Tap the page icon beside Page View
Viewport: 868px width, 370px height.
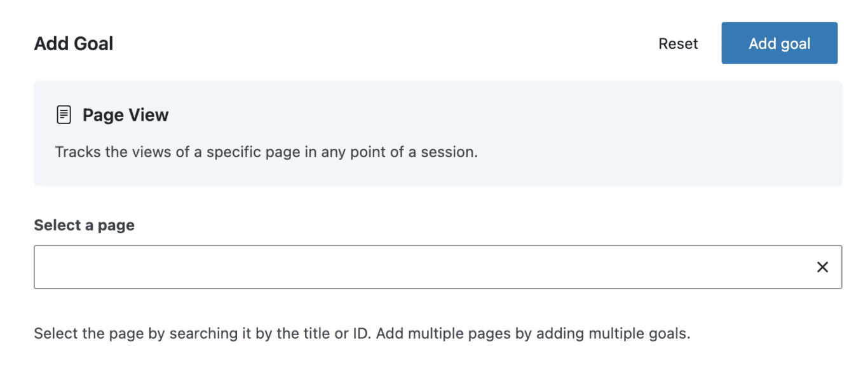64,115
